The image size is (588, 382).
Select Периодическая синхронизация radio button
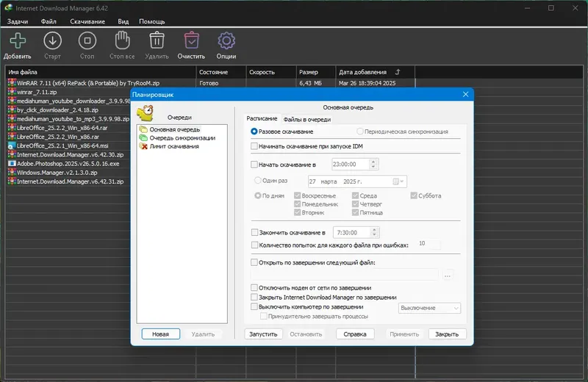point(359,131)
